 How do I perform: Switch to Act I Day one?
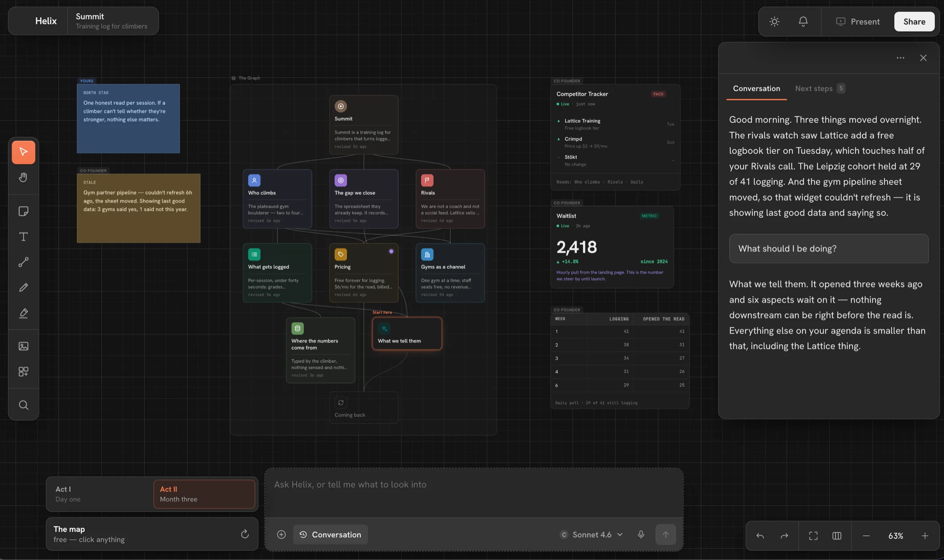coord(100,494)
